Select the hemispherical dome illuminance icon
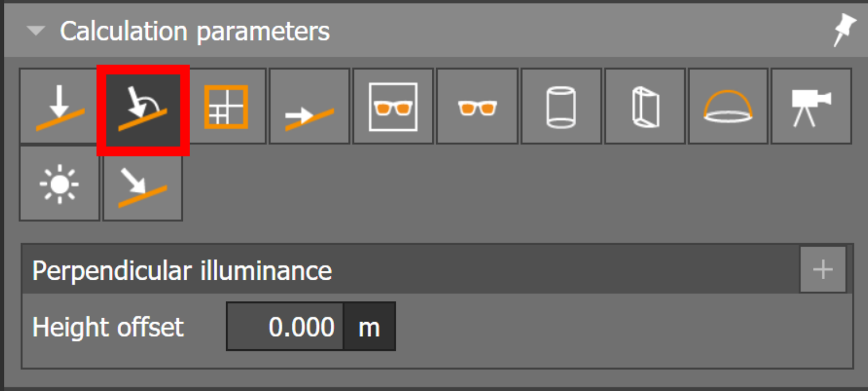The height and width of the screenshot is (391, 868). pyautogui.click(x=728, y=106)
